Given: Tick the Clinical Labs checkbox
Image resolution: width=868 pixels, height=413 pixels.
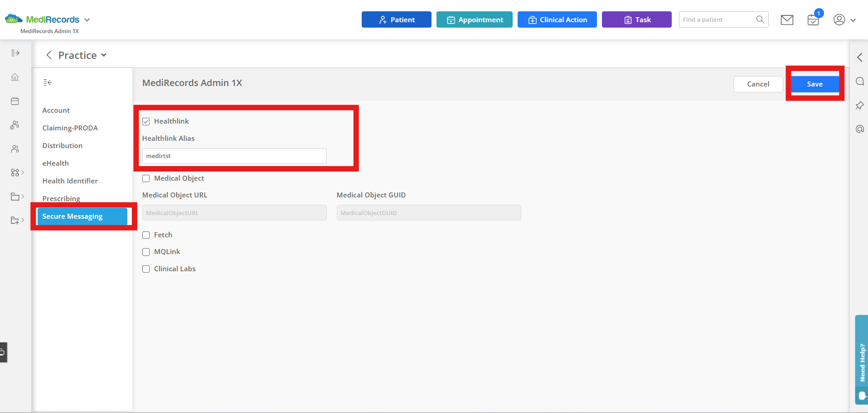Looking at the screenshot, I should 146,269.
